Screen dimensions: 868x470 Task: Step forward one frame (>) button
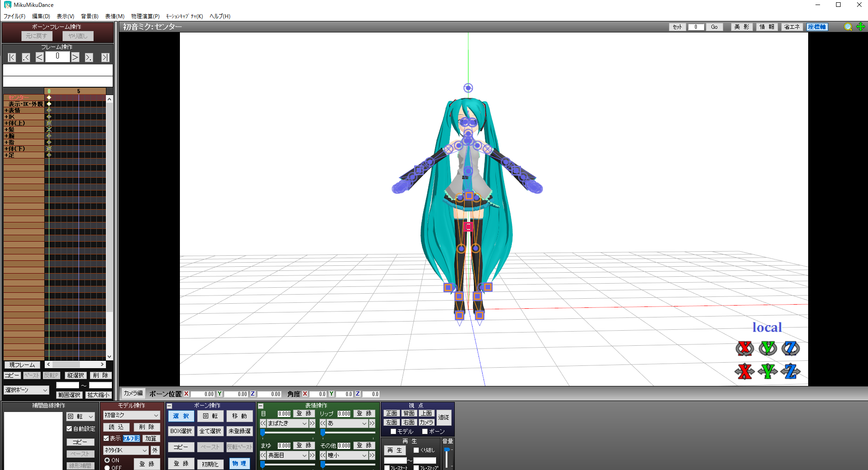(x=75, y=58)
